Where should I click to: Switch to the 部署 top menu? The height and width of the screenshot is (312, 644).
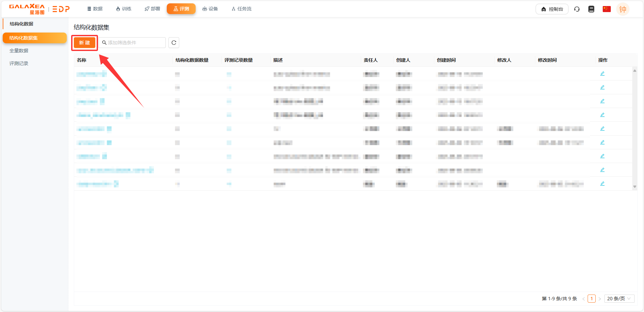(x=152, y=9)
